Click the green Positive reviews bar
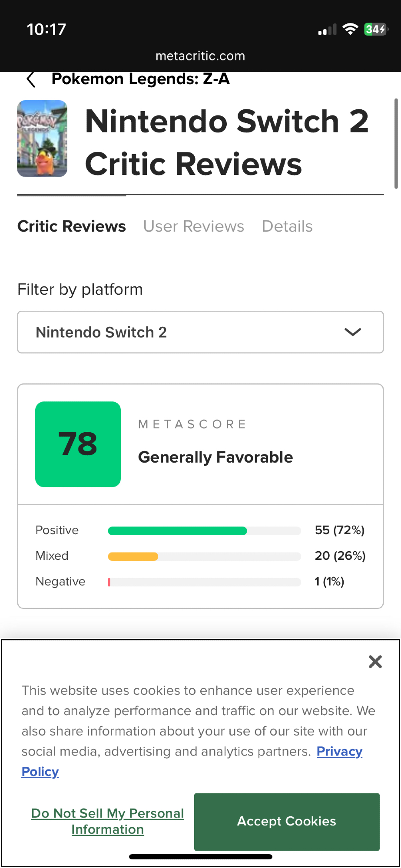 tap(177, 530)
